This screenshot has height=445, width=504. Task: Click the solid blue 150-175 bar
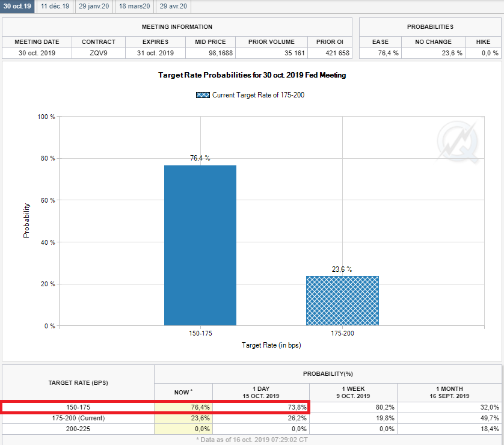tap(200, 245)
